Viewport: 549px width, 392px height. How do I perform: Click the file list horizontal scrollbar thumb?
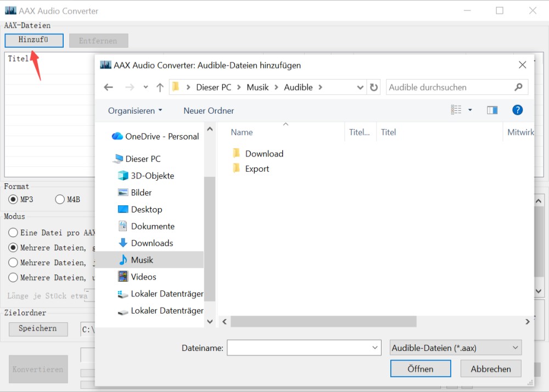pyautogui.click(x=323, y=321)
